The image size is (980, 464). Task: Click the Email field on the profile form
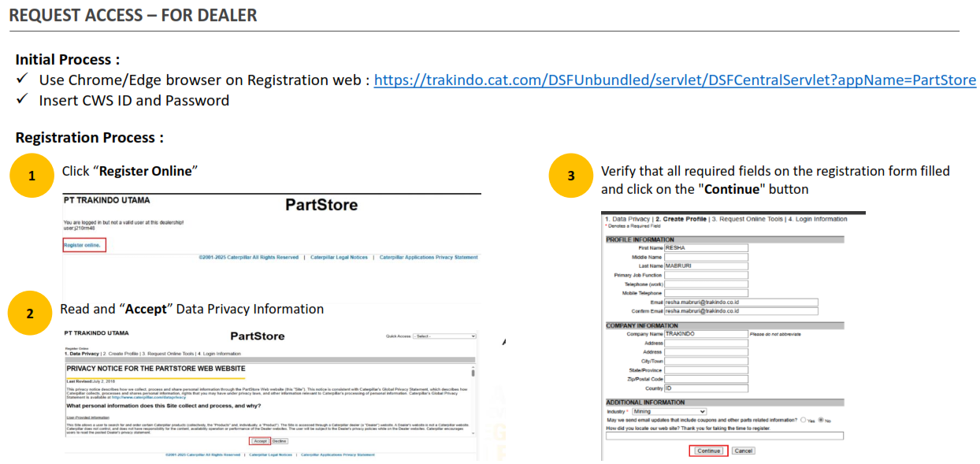pyautogui.click(x=741, y=302)
